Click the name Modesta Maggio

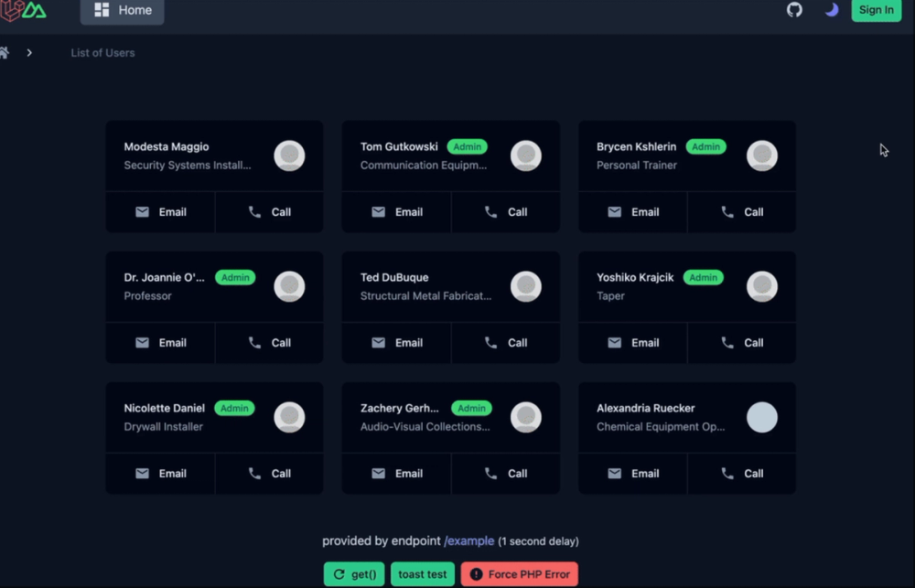[x=167, y=146]
